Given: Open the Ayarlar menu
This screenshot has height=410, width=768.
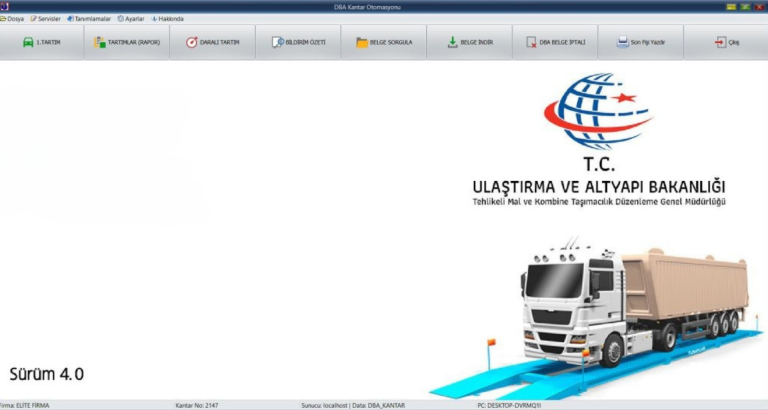Looking at the screenshot, I should click(131, 19).
